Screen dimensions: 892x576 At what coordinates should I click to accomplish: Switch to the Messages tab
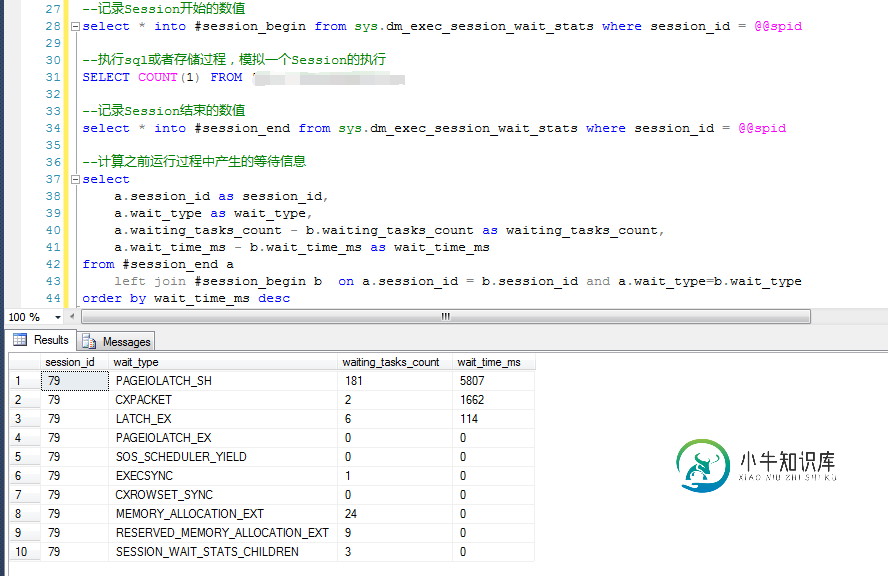tap(117, 342)
